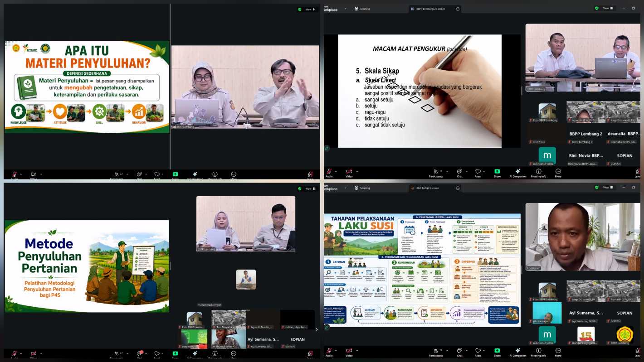Open React heart icon in the Skala Sikap window

pyautogui.click(x=478, y=172)
